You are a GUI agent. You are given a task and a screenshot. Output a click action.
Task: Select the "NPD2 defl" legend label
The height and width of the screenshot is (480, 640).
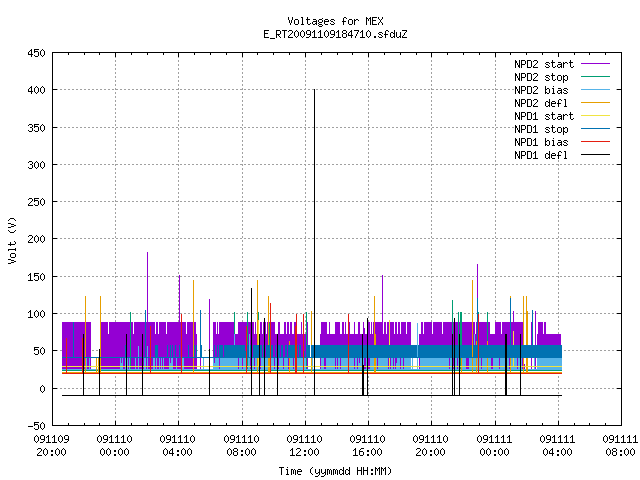click(x=541, y=103)
